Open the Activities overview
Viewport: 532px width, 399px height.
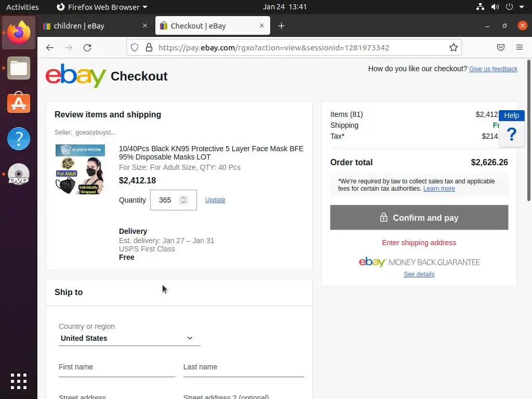(x=22, y=7)
